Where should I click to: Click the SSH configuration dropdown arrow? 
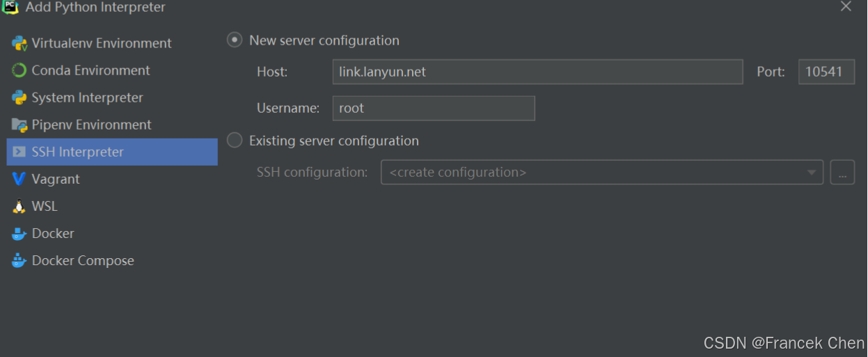[x=812, y=173]
